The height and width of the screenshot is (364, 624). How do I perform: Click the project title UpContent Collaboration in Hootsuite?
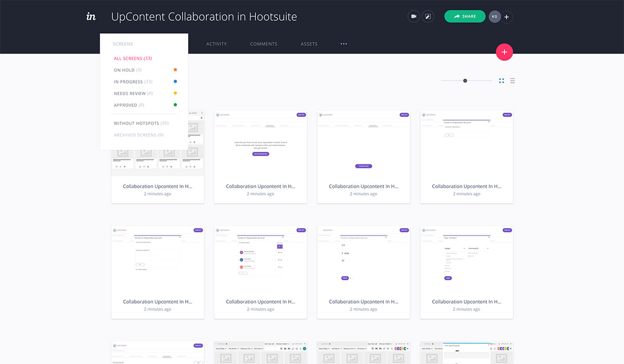click(x=204, y=17)
